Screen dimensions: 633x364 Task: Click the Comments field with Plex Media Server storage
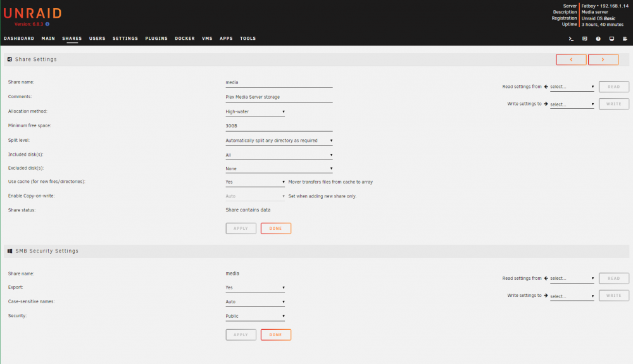click(x=279, y=97)
